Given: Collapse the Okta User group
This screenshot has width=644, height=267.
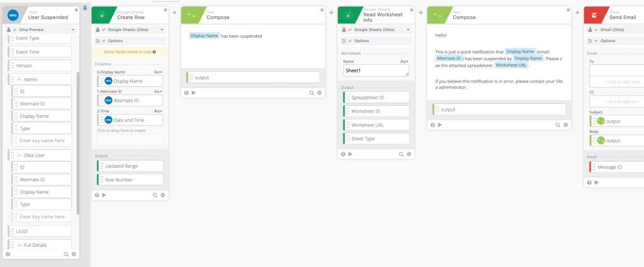Looking at the screenshot, I should (x=19, y=155).
